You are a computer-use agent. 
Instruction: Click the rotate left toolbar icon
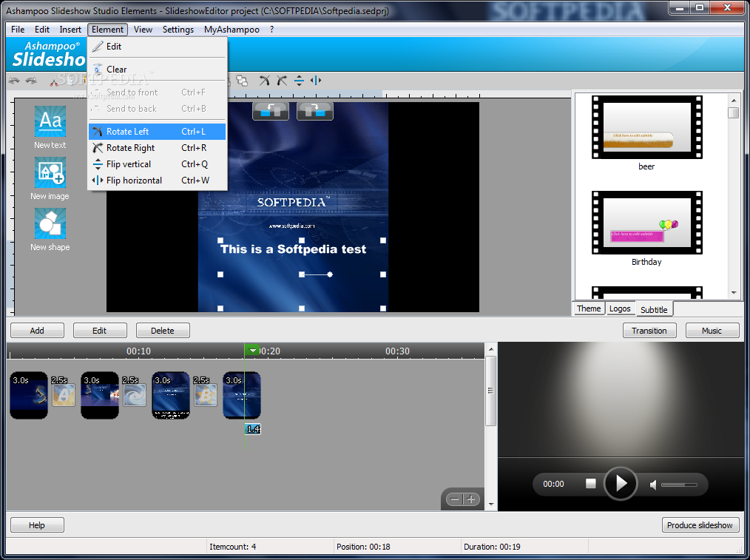point(264,81)
